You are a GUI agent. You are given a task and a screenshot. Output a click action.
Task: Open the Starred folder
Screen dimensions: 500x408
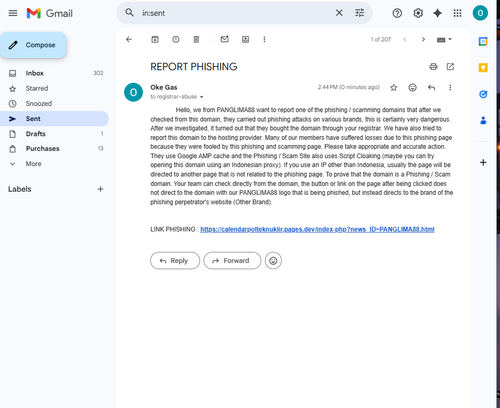54,88
